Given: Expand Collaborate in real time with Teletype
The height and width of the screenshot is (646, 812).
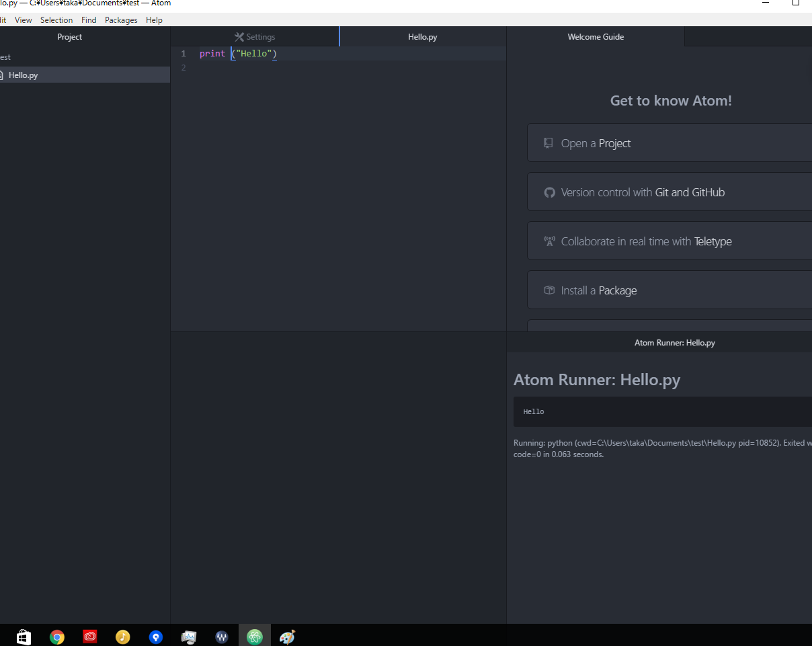Looking at the screenshot, I should pos(669,241).
